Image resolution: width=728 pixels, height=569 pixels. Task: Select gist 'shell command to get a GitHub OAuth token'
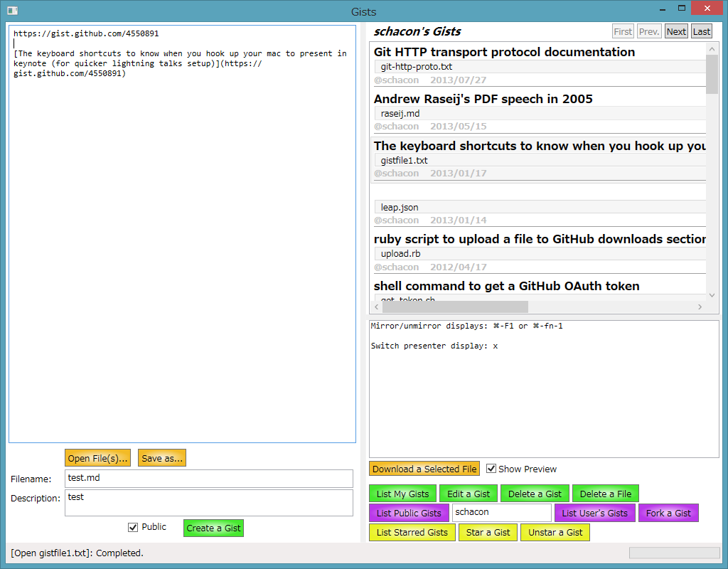(506, 286)
